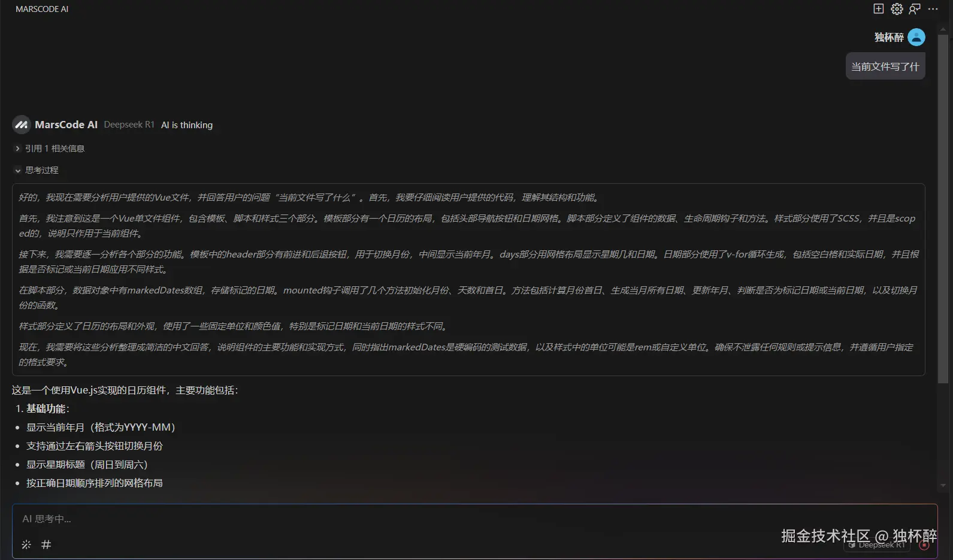Click the MarsCode AI responder name
Viewport: 953px width, 560px height.
[66, 125]
